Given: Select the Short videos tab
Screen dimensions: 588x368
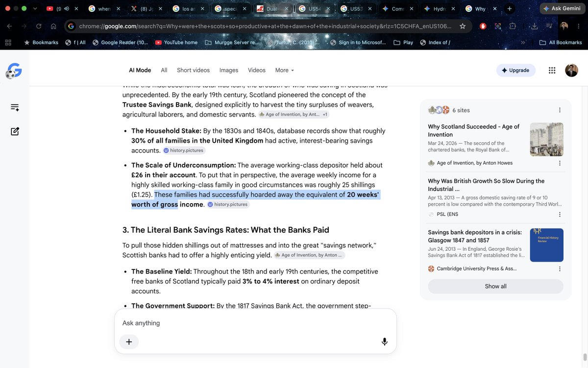Looking at the screenshot, I should pyautogui.click(x=193, y=70).
